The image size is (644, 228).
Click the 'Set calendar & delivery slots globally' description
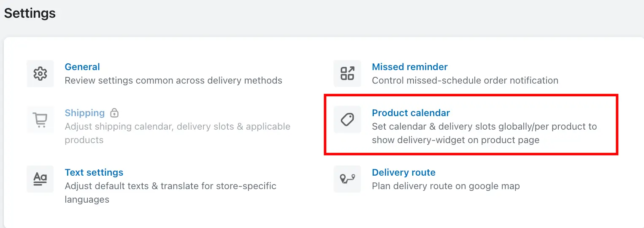tap(484, 133)
